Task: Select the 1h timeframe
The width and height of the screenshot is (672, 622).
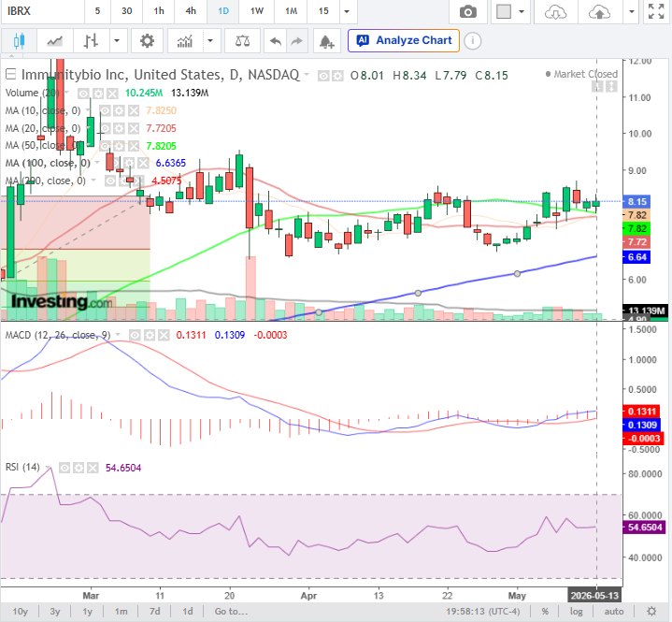Action: [159, 11]
